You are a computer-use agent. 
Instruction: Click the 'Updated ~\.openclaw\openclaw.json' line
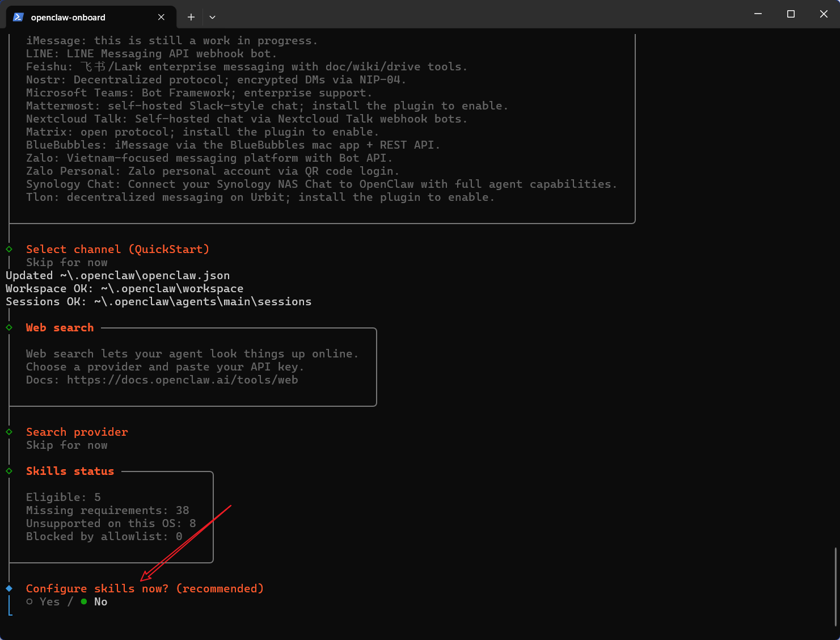pyautogui.click(x=118, y=276)
